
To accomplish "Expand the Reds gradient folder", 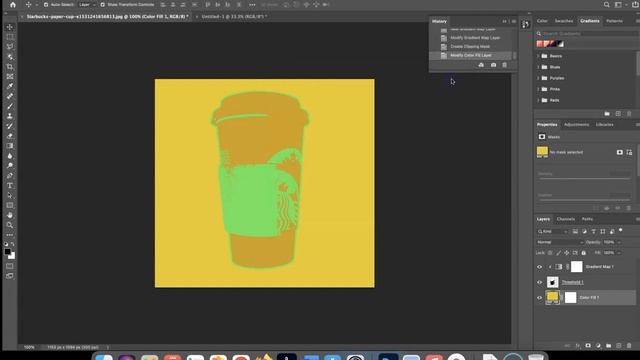I will click(x=538, y=100).
